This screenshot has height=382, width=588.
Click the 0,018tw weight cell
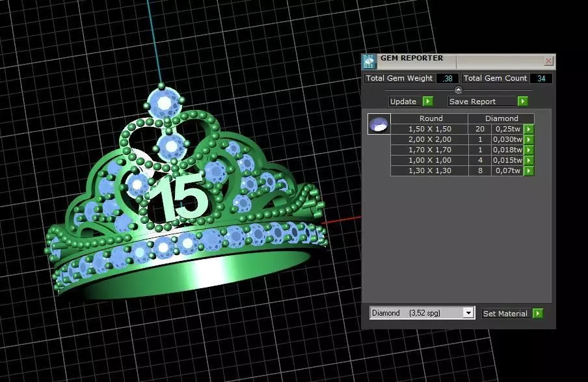pyautogui.click(x=507, y=150)
